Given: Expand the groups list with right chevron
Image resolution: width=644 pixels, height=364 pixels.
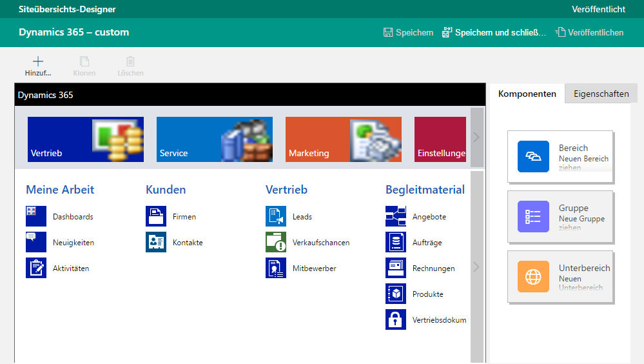Looking at the screenshot, I should click(476, 267).
